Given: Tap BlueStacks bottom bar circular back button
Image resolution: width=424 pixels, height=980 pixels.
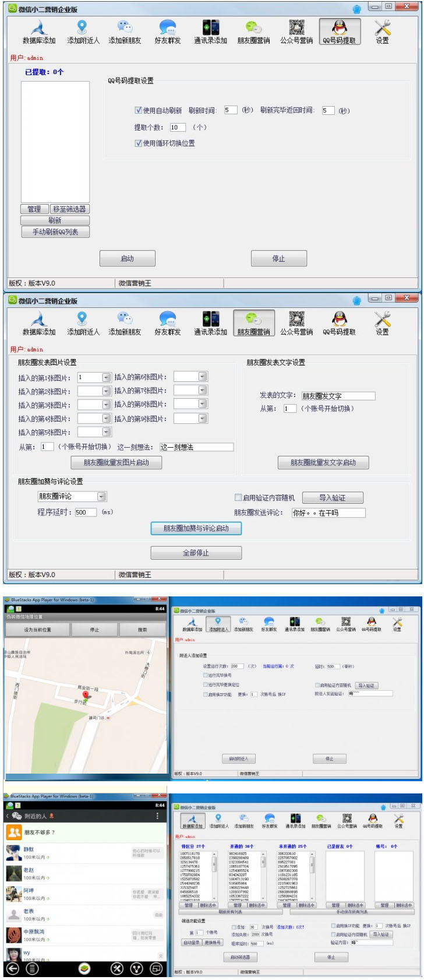Looking at the screenshot, I should coord(12,968).
